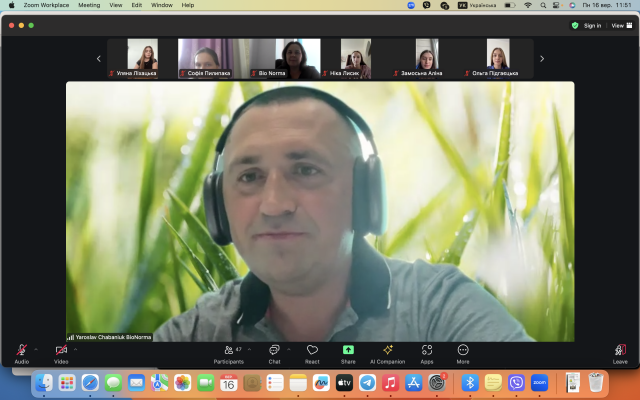Open Viber from the Dock

coord(516,383)
